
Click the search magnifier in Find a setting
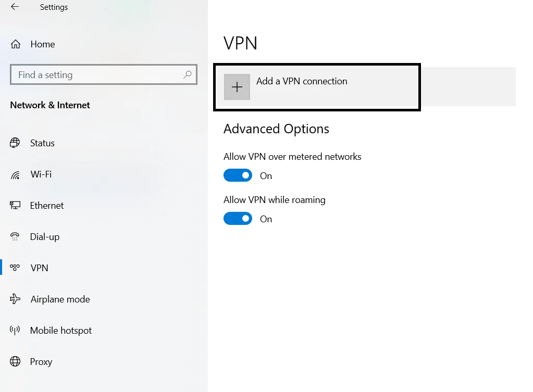[188, 74]
